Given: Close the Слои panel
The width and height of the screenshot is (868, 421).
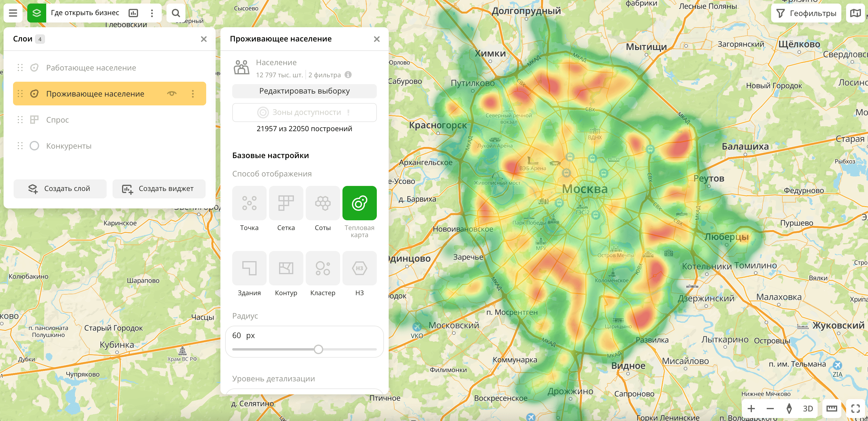Looking at the screenshot, I should (204, 39).
